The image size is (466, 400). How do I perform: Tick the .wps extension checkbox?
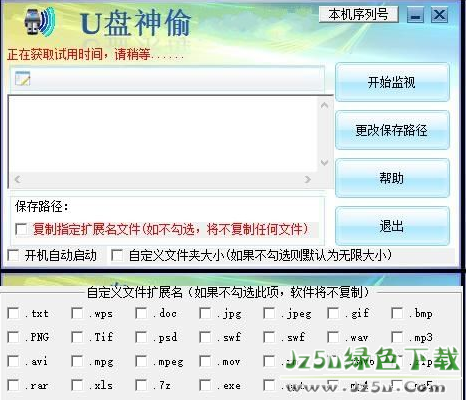click(x=77, y=313)
